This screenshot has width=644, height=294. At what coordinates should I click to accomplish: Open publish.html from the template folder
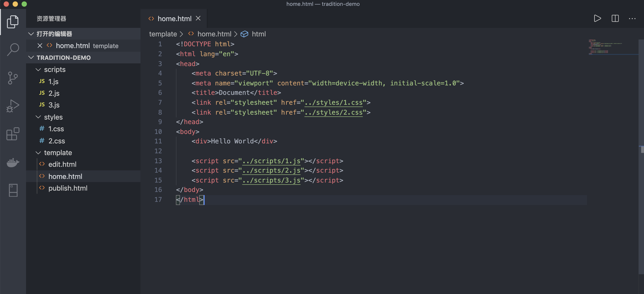click(x=68, y=188)
